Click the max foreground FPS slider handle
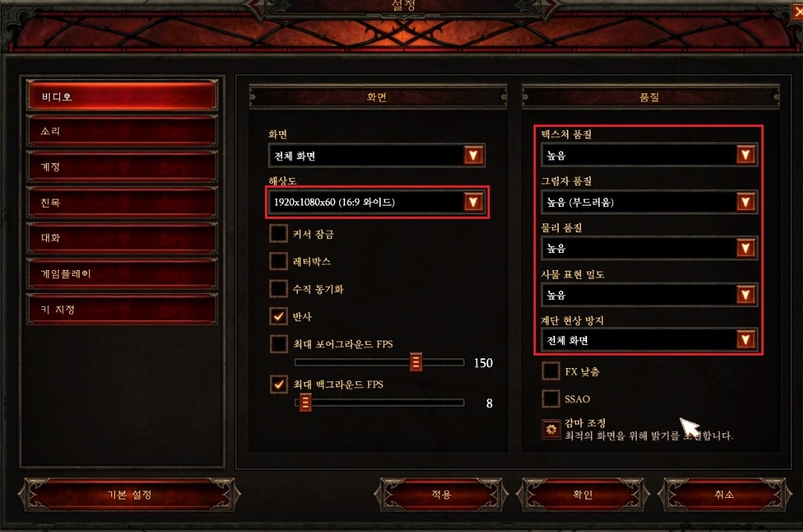 pyautogui.click(x=416, y=362)
